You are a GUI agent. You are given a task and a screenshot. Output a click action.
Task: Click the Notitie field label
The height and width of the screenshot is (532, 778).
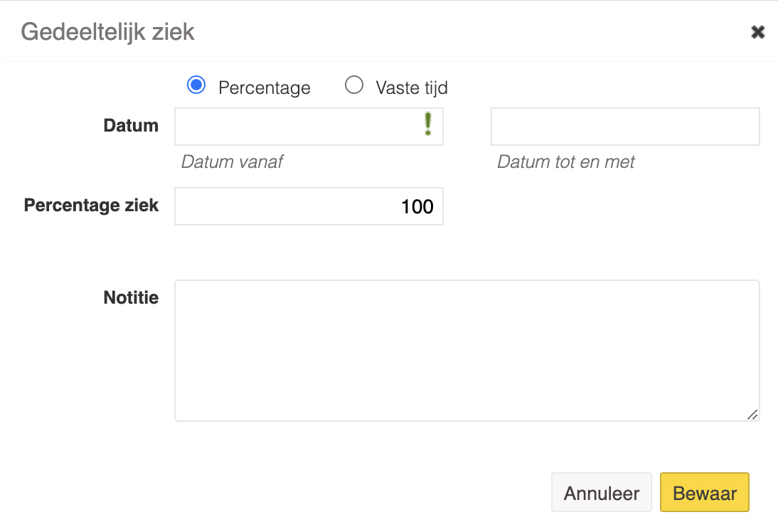pos(131,298)
